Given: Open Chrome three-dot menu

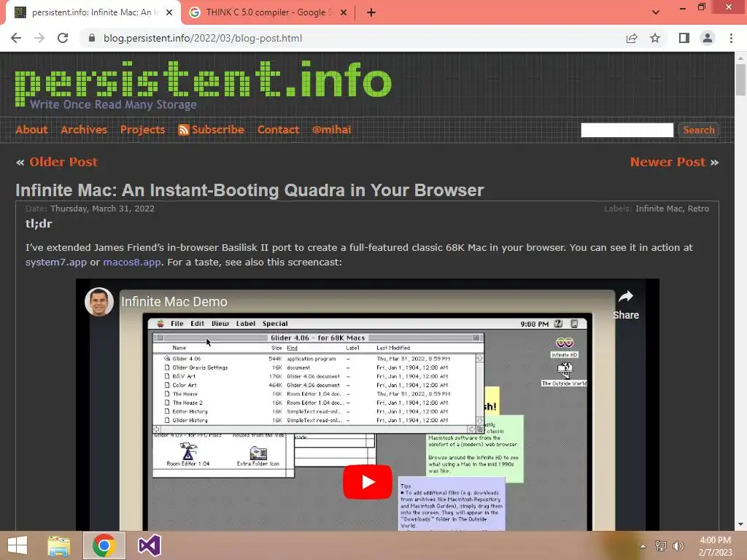Looking at the screenshot, I should (x=731, y=38).
